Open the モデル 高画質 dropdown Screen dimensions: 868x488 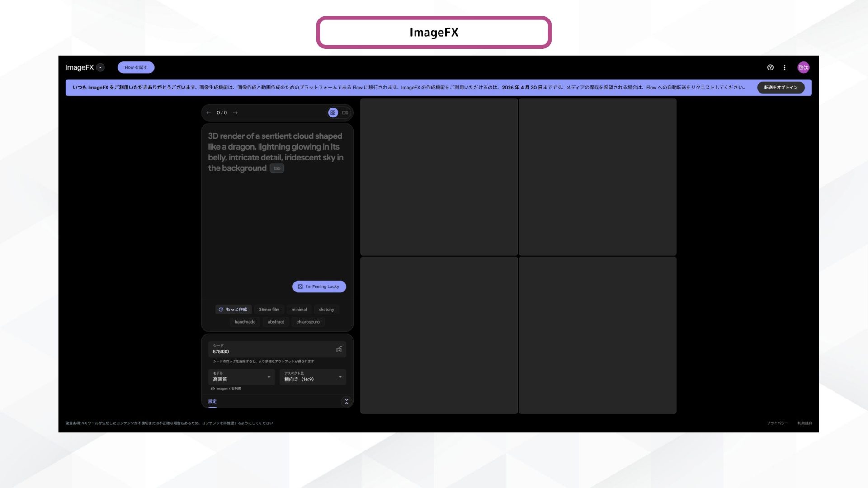(x=241, y=377)
